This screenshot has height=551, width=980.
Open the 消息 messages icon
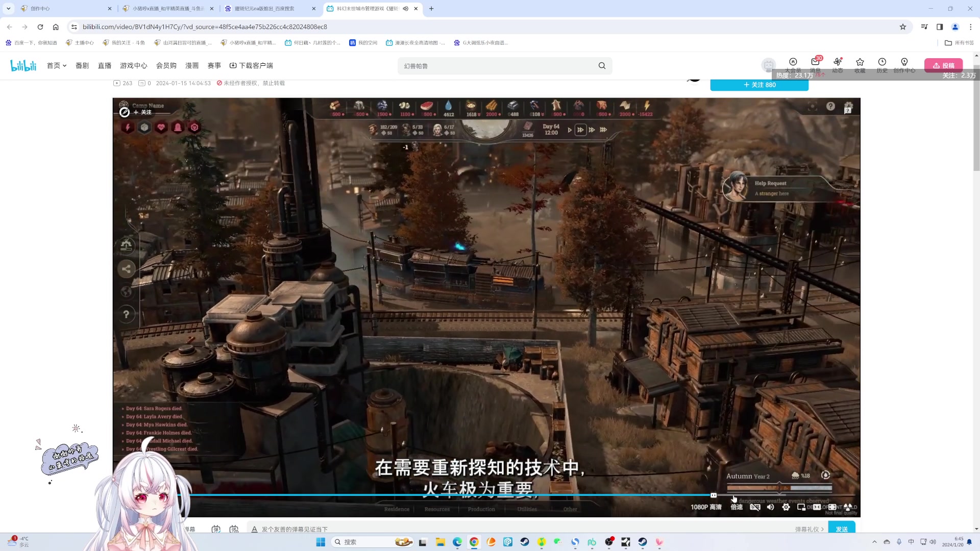pyautogui.click(x=815, y=65)
